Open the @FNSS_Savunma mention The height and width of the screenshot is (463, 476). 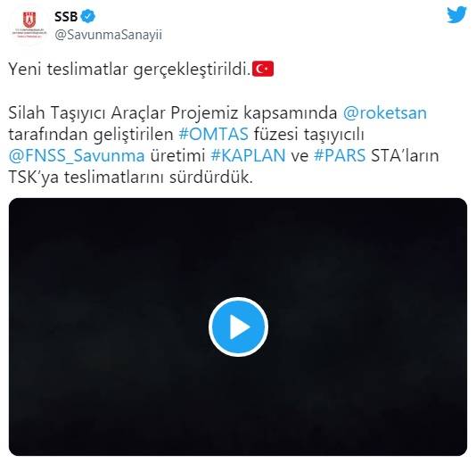pyautogui.click(x=77, y=155)
